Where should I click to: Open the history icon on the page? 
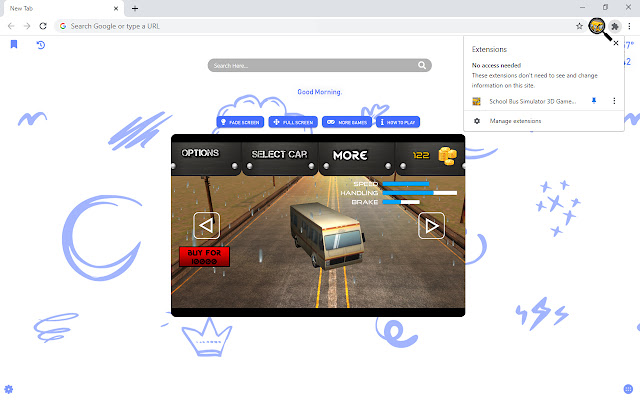coord(40,45)
